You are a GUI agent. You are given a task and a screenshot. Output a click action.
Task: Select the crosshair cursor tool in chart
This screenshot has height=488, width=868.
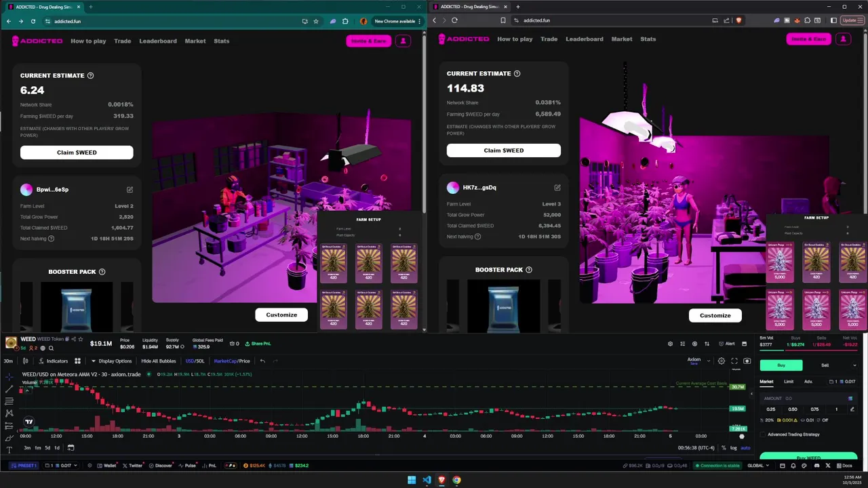click(9, 376)
